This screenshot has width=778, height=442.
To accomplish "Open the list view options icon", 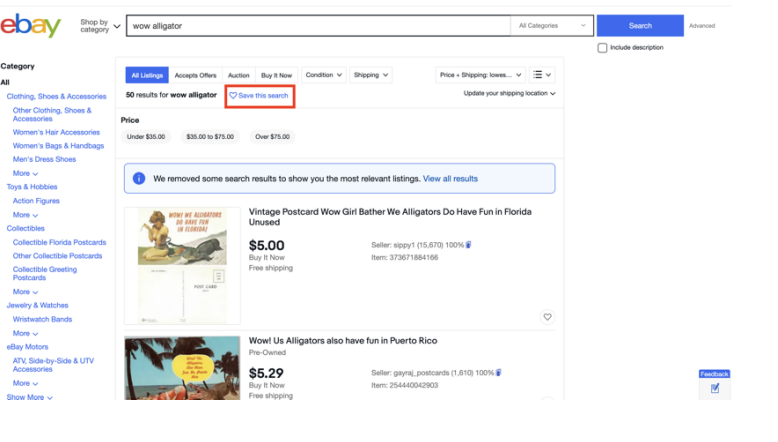I will [542, 75].
